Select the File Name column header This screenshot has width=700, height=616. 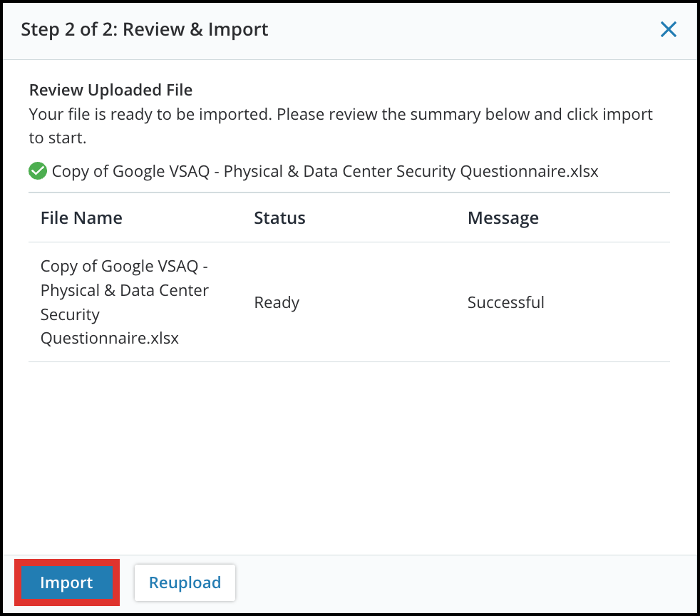(x=81, y=217)
